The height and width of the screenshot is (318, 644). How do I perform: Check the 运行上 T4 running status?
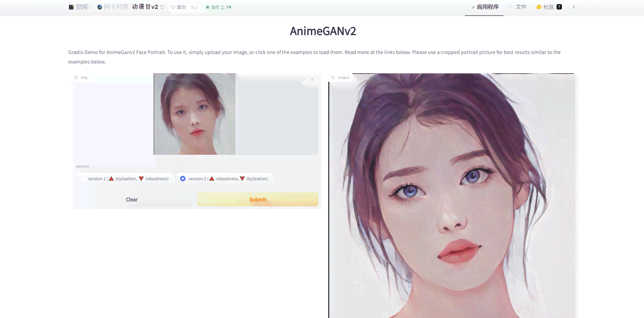click(x=218, y=7)
